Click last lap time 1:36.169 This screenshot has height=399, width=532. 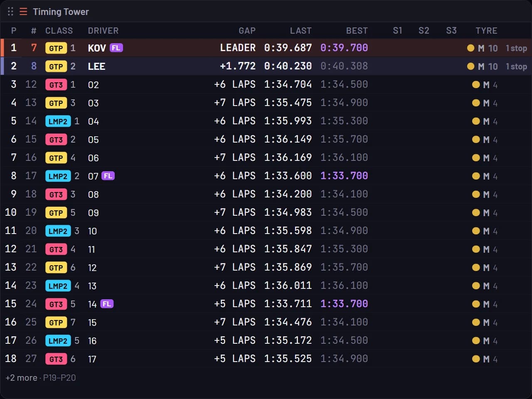coord(288,158)
